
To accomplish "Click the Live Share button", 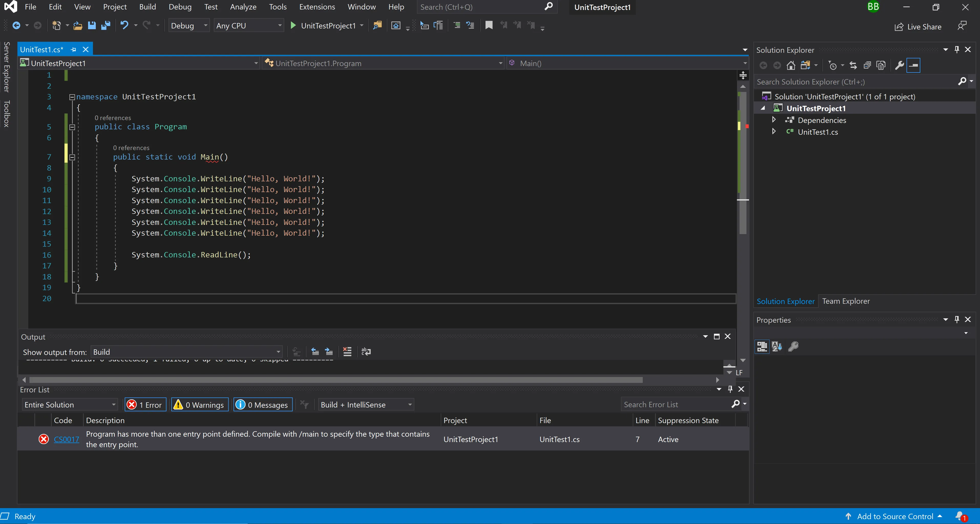I will pos(918,27).
